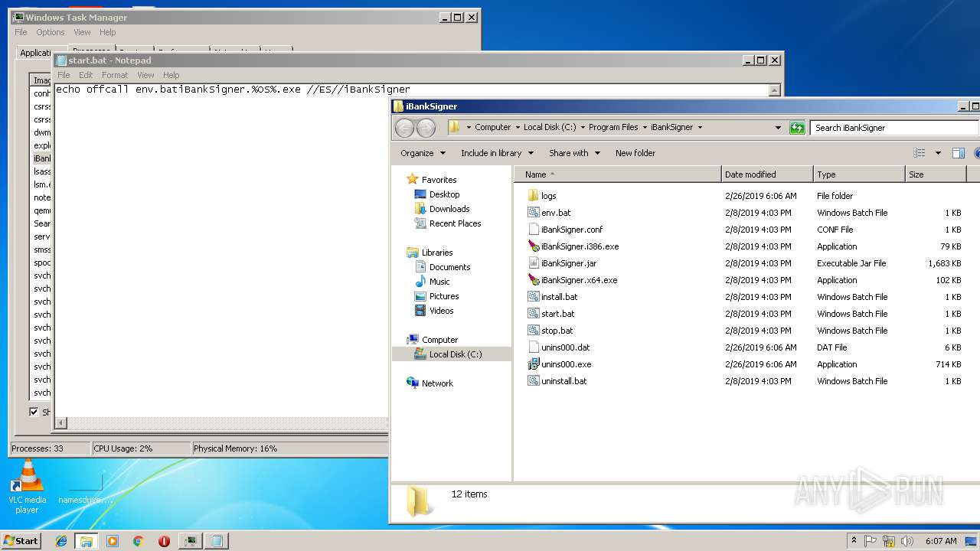The width and height of the screenshot is (980, 551).
Task: Expand the Computer breadcrumb arrow
Action: click(517, 128)
